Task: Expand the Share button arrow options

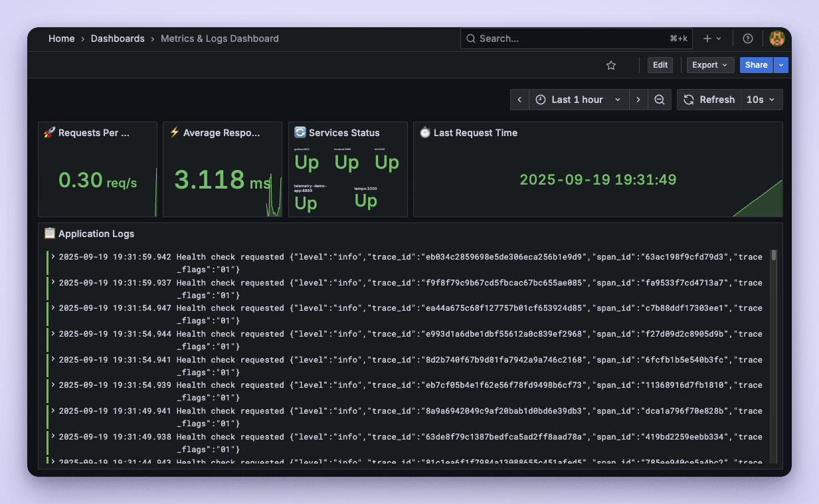Action: tap(781, 65)
